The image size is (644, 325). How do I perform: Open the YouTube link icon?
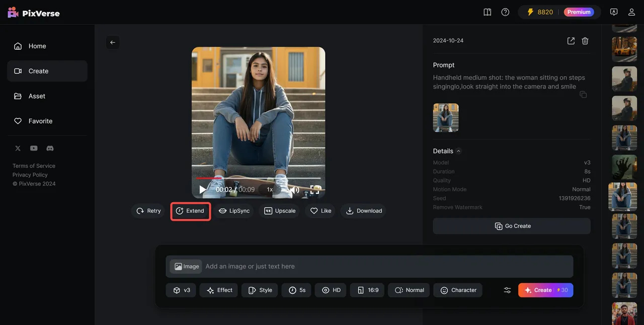click(x=34, y=148)
